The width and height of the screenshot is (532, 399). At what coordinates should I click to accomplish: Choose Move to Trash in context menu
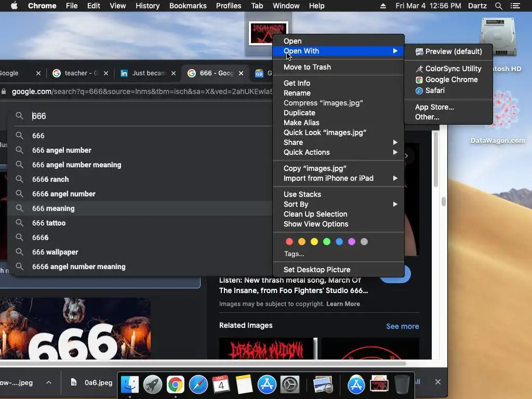tap(339, 67)
